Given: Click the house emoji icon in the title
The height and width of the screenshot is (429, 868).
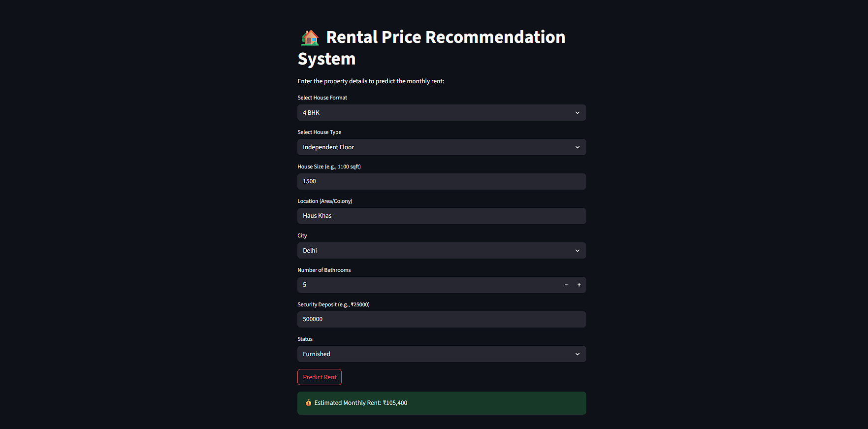Looking at the screenshot, I should (x=310, y=37).
